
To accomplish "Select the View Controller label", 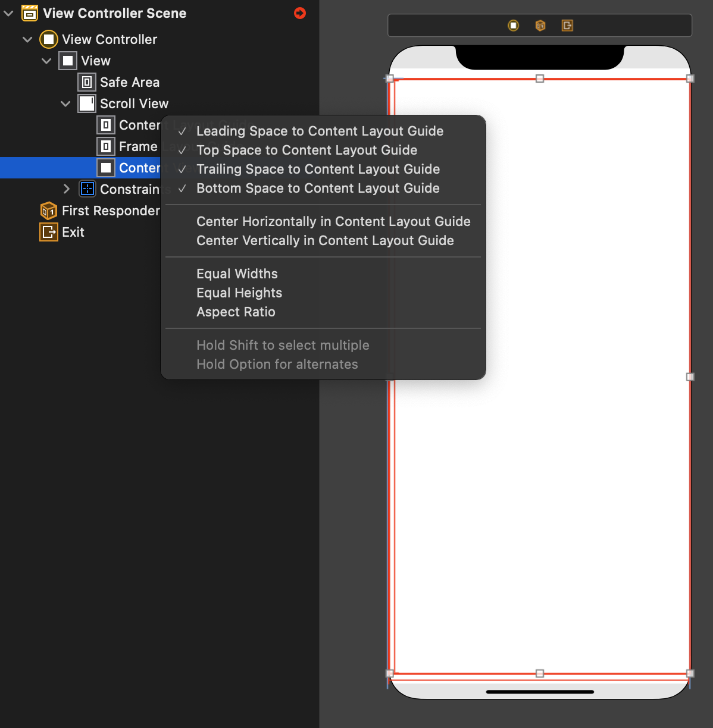I will click(110, 39).
